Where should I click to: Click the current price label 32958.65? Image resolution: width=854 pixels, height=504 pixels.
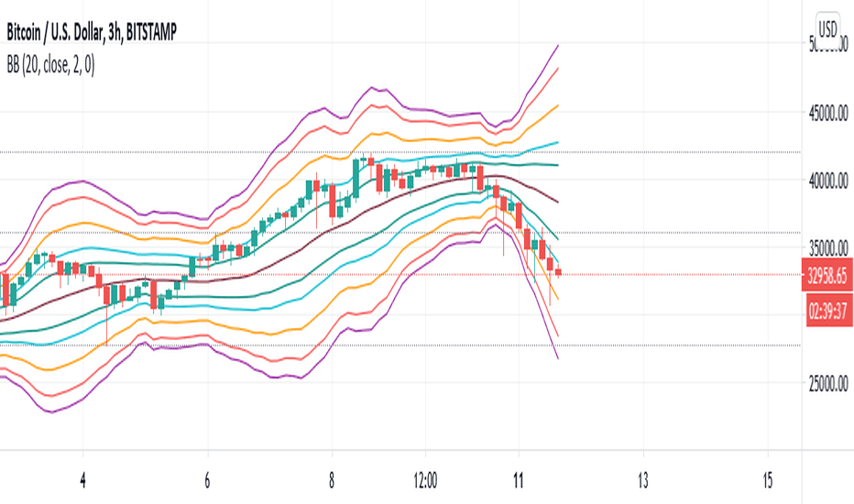point(827,275)
